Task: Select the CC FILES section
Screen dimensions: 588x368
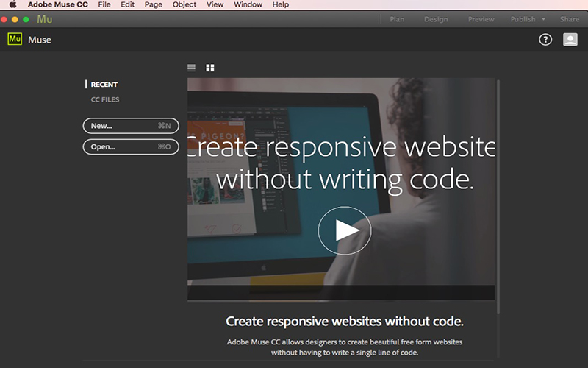Action: click(x=105, y=99)
